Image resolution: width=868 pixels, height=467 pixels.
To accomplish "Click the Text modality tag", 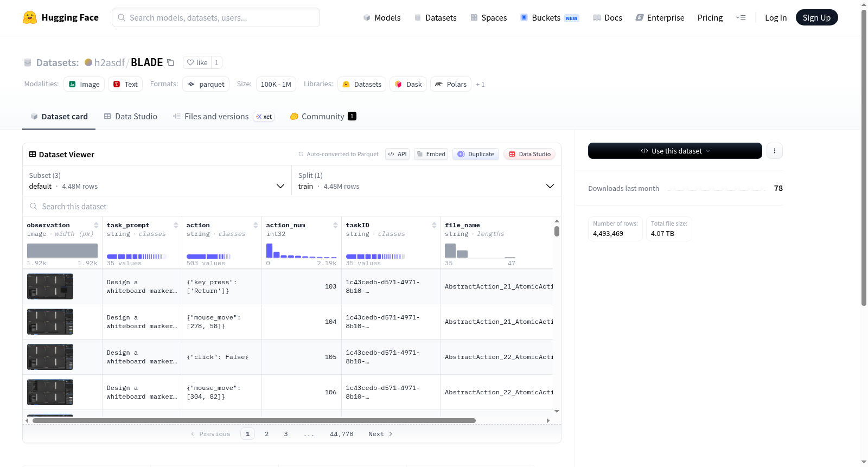I will click(125, 84).
